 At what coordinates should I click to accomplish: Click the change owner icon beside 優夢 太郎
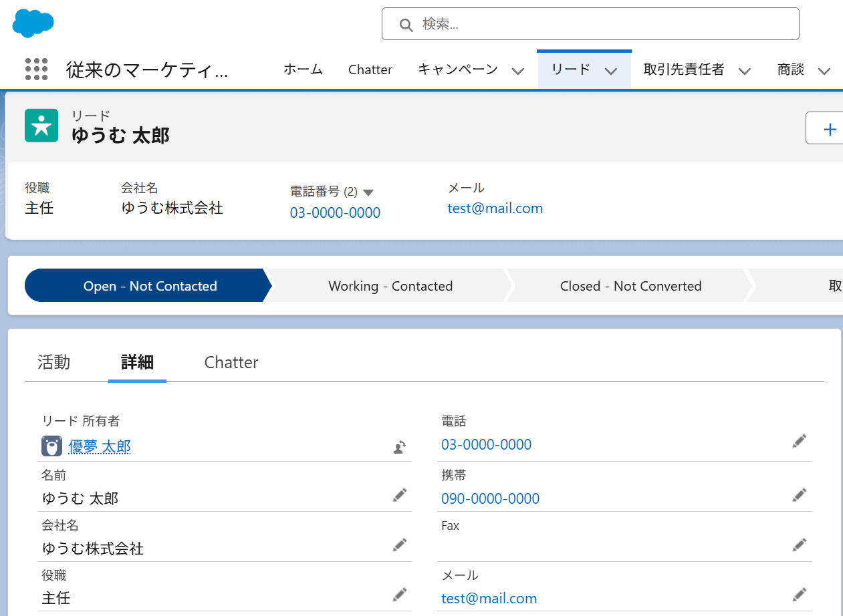pos(399,448)
